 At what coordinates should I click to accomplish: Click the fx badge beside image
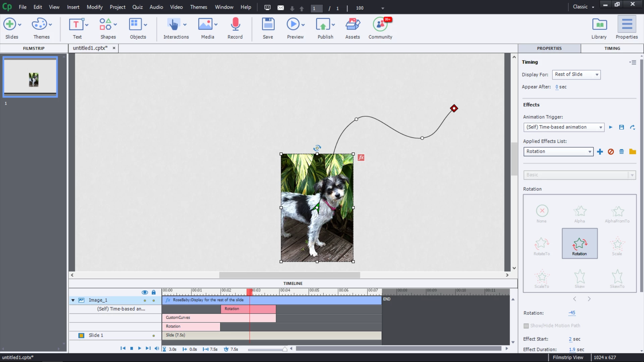[361, 158]
